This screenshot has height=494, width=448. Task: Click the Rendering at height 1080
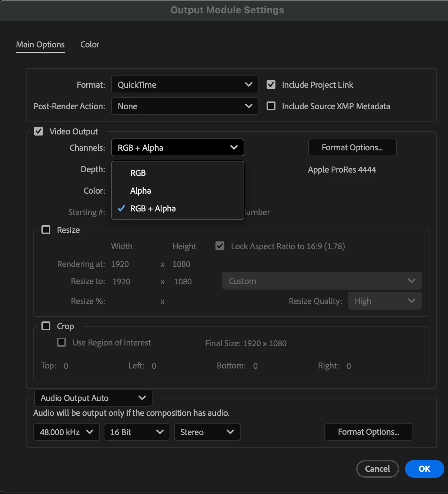pyautogui.click(x=181, y=264)
